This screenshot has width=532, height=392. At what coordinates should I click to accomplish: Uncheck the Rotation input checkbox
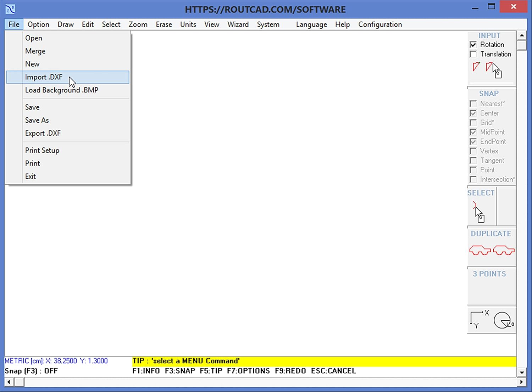pos(473,44)
